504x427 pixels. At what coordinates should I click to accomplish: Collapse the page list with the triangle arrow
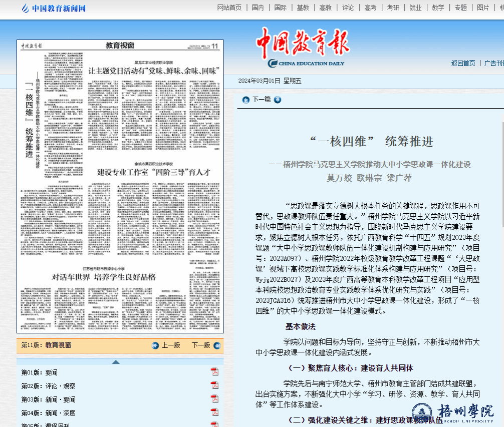116,361
